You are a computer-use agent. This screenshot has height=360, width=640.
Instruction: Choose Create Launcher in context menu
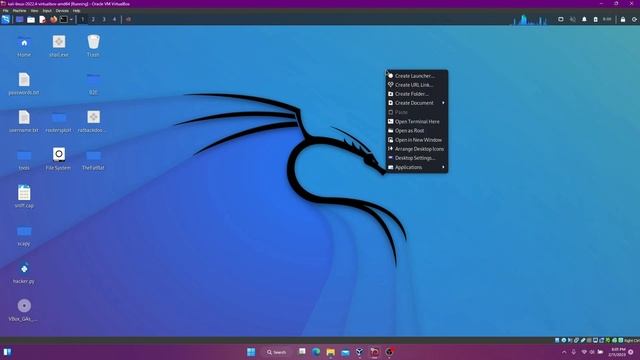tap(417, 76)
